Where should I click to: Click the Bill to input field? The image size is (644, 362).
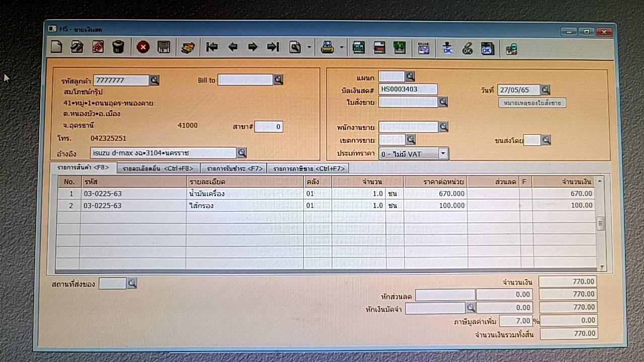(x=246, y=79)
